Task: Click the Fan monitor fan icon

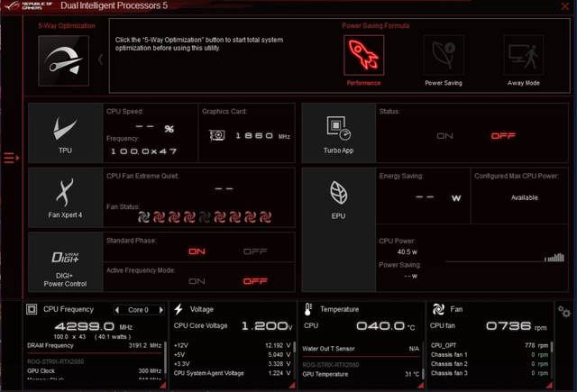Action: (438, 309)
